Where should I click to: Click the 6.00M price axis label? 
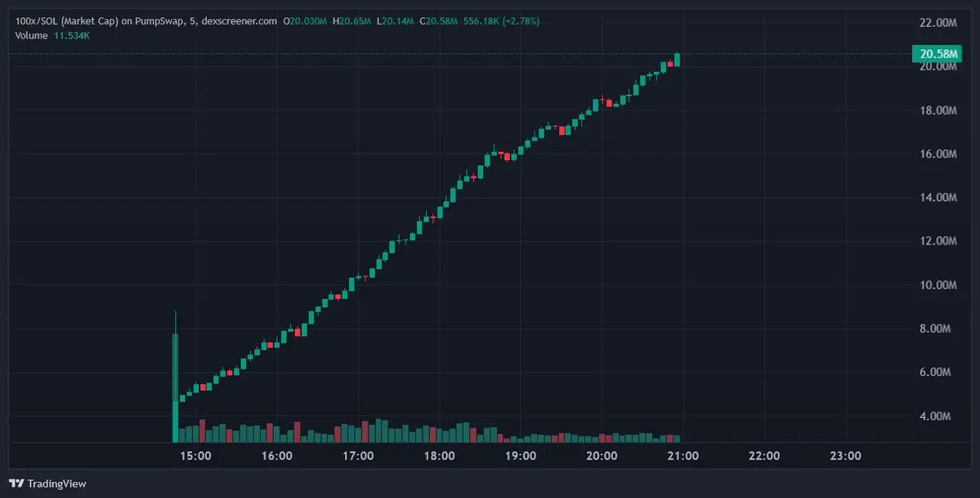(x=936, y=371)
